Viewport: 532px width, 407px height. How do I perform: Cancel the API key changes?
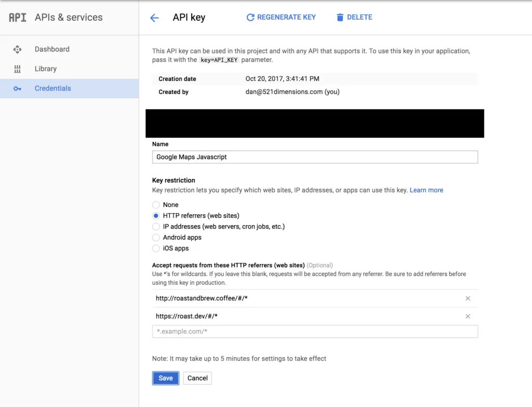[x=197, y=378]
